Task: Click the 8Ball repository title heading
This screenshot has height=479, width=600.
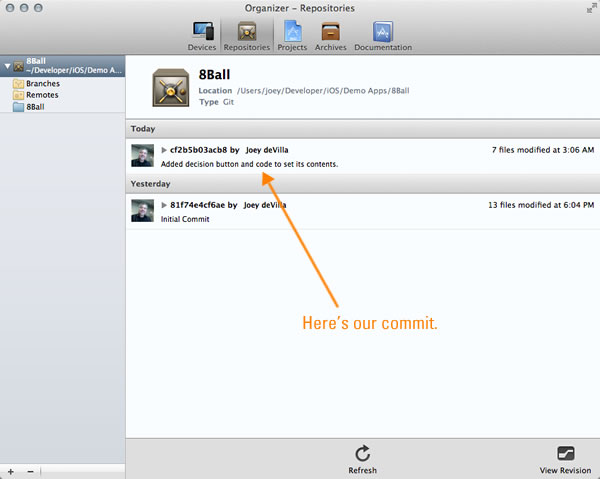Action: point(214,74)
